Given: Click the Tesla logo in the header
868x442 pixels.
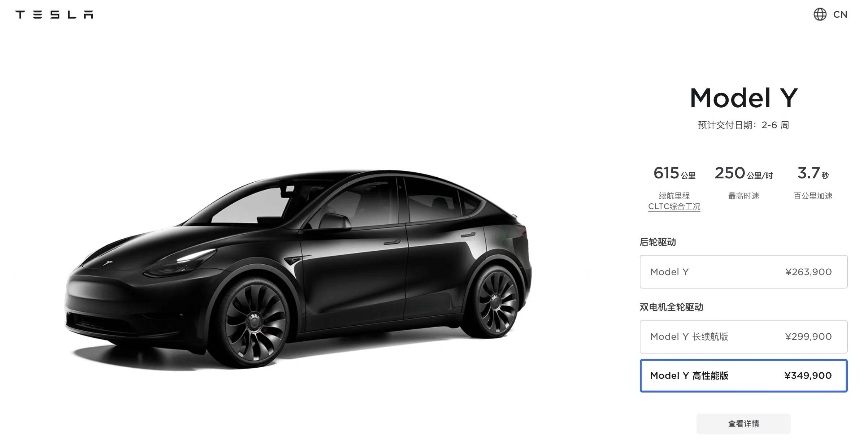Looking at the screenshot, I should (x=54, y=14).
